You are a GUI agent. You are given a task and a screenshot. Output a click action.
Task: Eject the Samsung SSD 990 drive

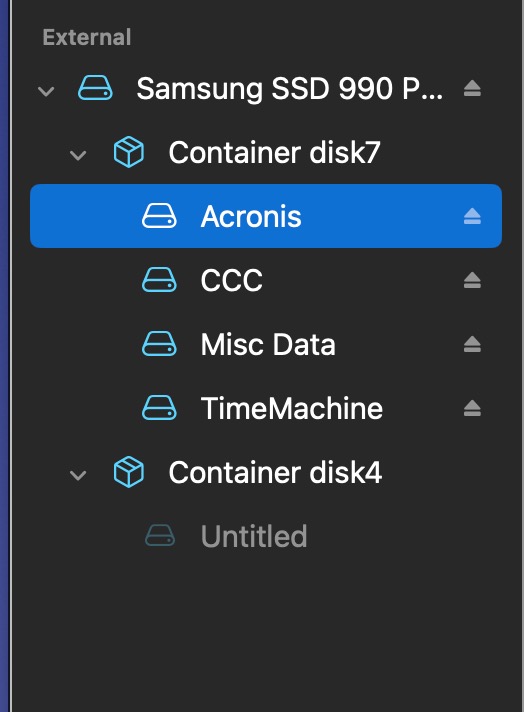click(472, 88)
